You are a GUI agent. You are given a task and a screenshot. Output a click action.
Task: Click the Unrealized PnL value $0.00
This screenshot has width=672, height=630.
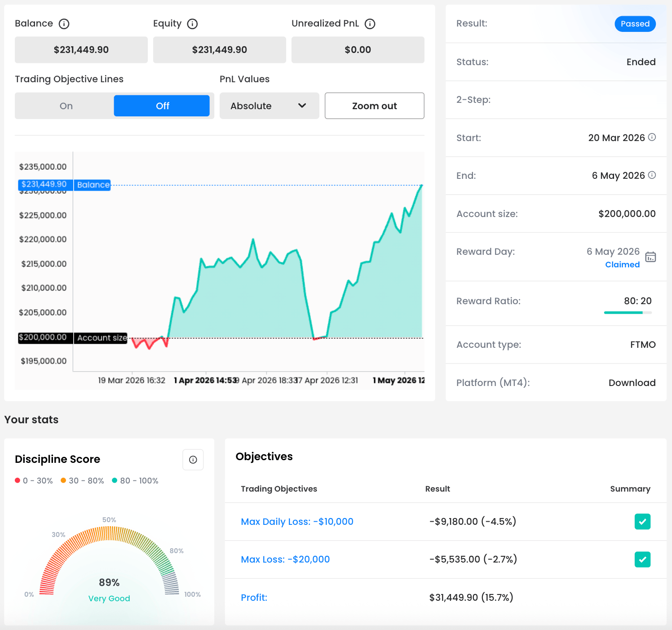tap(358, 50)
